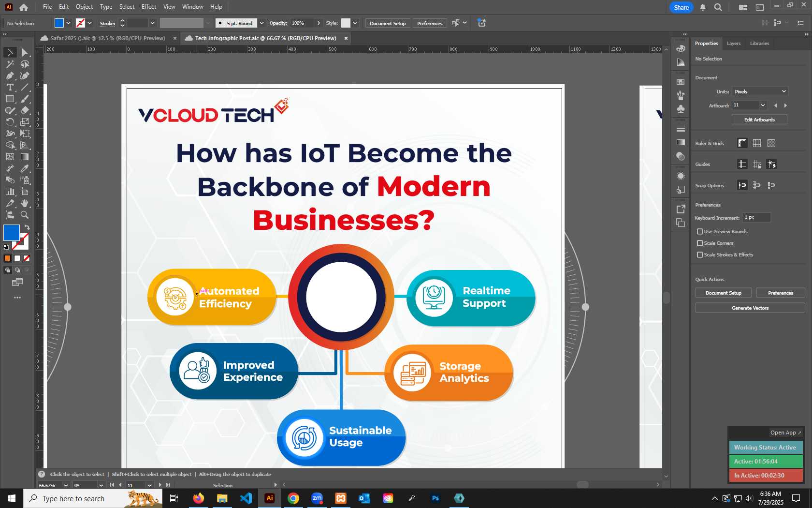The height and width of the screenshot is (508, 812).
Task: Toggle Lock Guides button
Action: tap(757, 164)
